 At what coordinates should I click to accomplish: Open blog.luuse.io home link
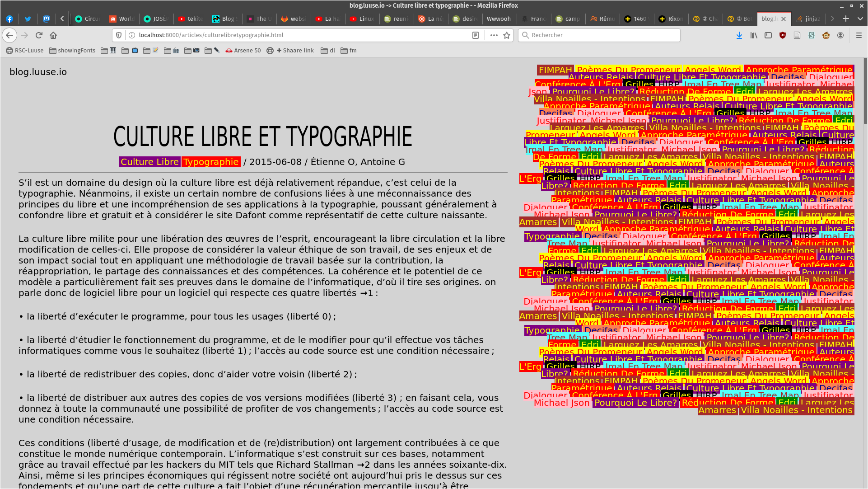pos(38,72)
